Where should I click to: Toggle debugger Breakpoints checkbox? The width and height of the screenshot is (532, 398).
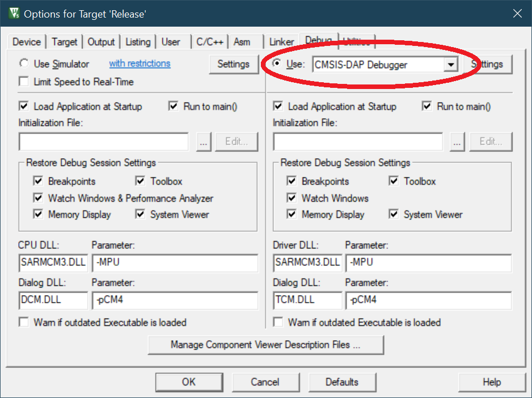[292, 181]
